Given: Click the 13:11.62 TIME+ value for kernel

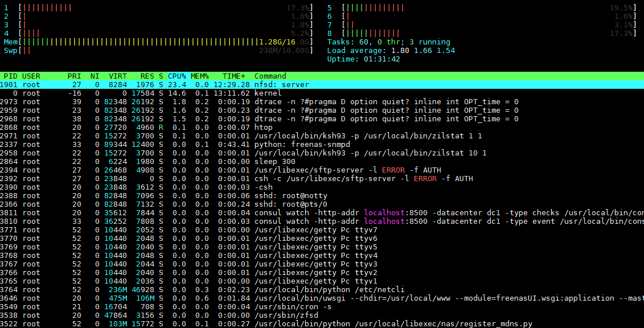Looking at the screenshot, I should pos(232,93).
